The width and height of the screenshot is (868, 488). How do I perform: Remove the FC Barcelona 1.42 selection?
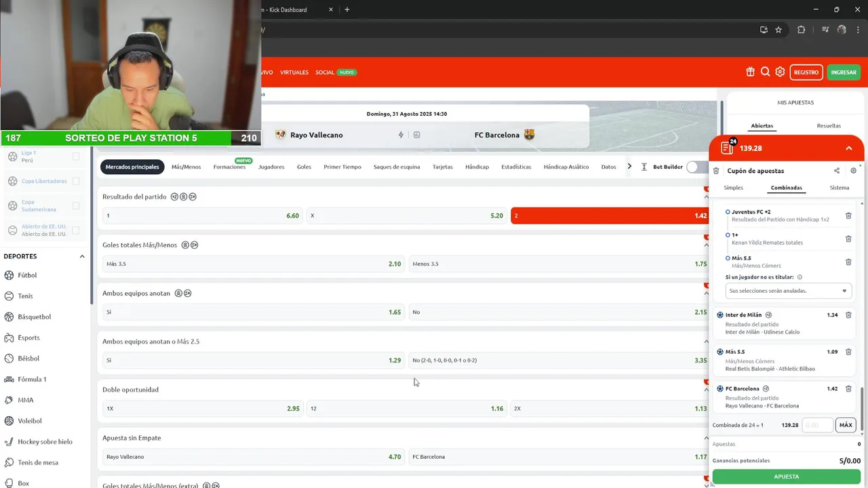click(x=848, y=389)
